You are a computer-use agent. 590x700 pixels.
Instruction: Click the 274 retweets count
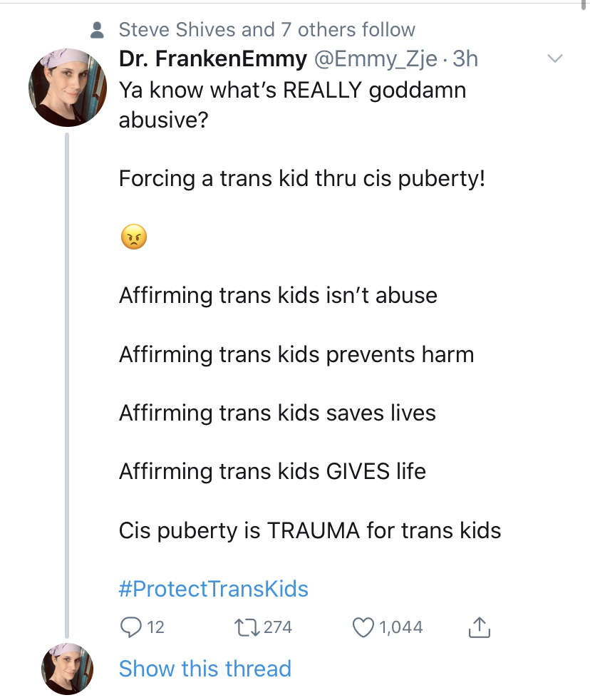(278, 627)
